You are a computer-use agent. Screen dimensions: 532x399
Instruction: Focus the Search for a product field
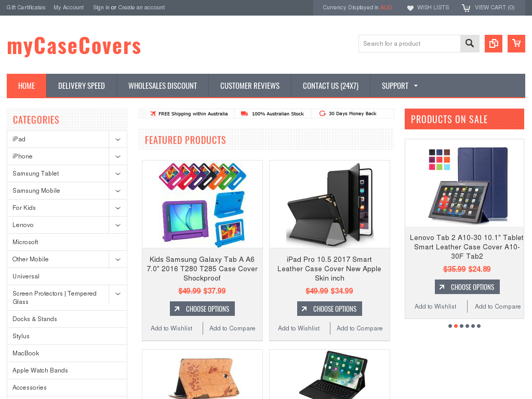pyautogui.click(x=409, y=44)
